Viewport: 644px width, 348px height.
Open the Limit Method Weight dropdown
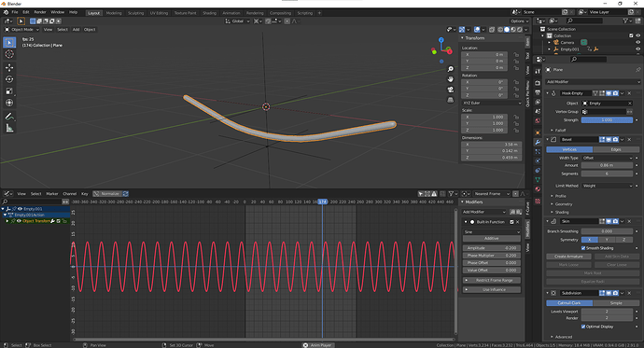click(x=608, y=186)
